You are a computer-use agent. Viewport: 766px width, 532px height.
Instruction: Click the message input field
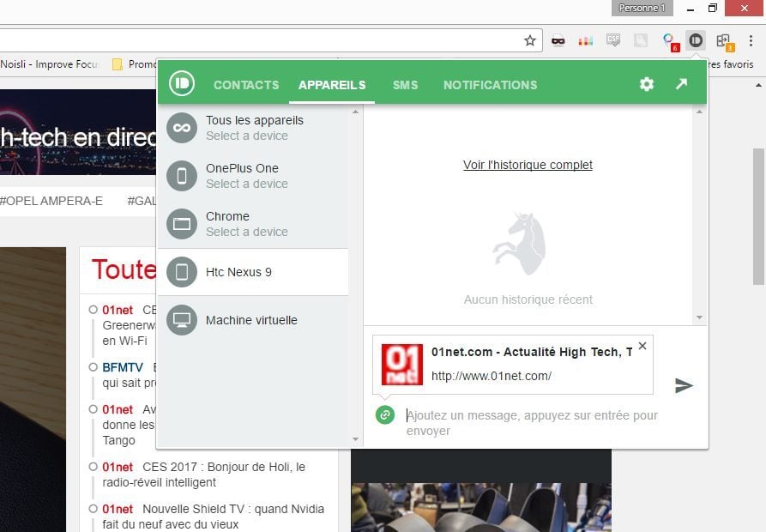coord(532,422)
